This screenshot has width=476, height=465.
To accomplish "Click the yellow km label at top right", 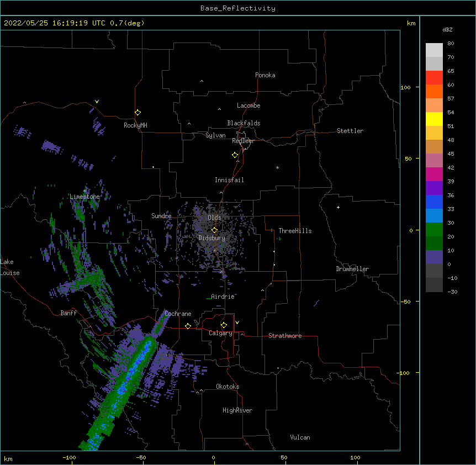I will pos(411,23).
